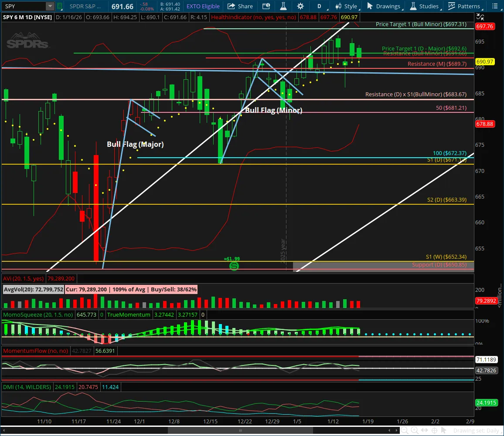The width and height of the screenshot is (504, 436).
Task: Click the EXTO Eligible link
Action: (203, 6)
